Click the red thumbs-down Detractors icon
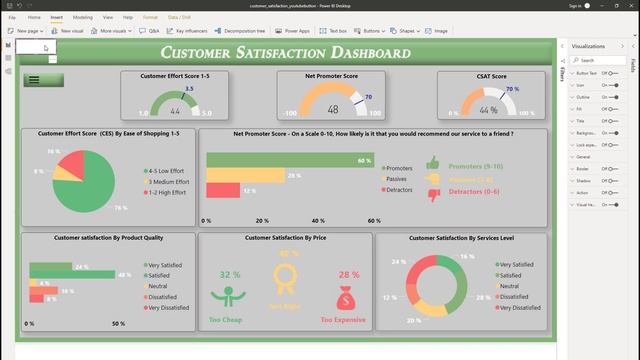The height and width of the screenshot is (360, 640). (x=434, y=195)
